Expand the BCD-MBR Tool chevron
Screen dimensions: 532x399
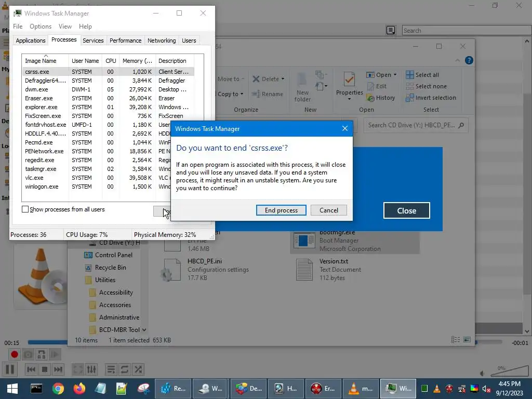(144, 330)
